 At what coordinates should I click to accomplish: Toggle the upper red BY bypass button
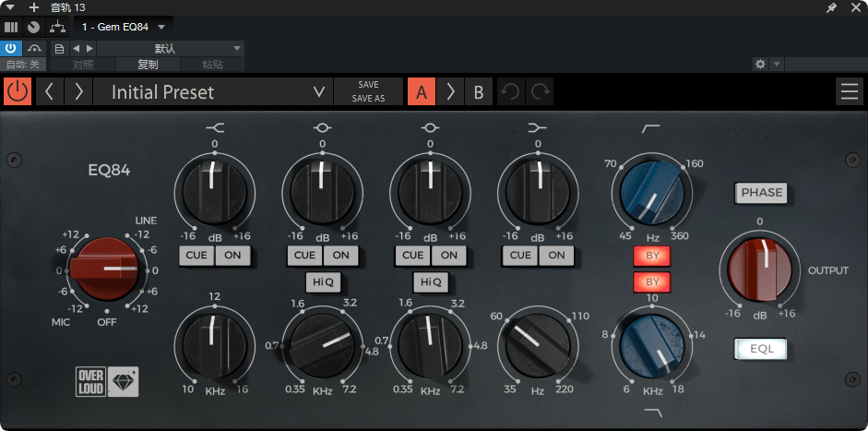point(653,257)
